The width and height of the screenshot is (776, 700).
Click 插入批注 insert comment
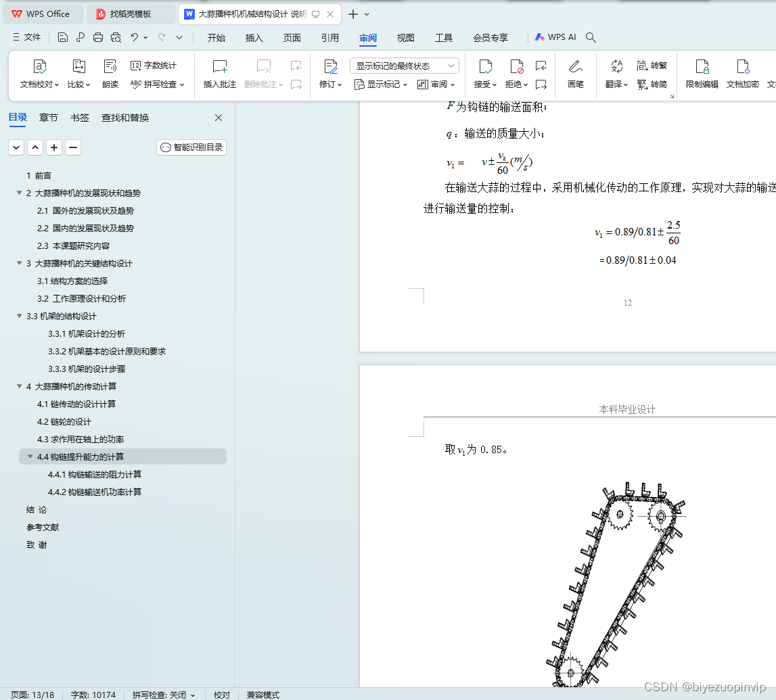click(x=220, y=74)
